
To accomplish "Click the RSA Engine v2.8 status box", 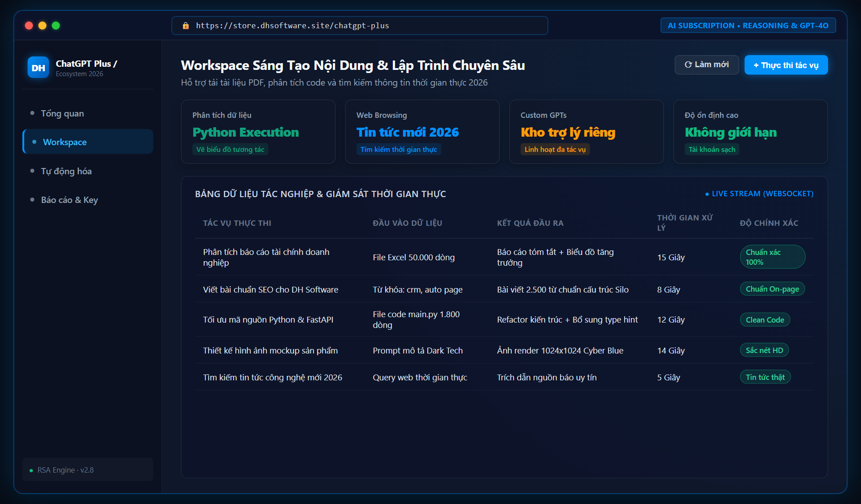I will click(88, 470).
